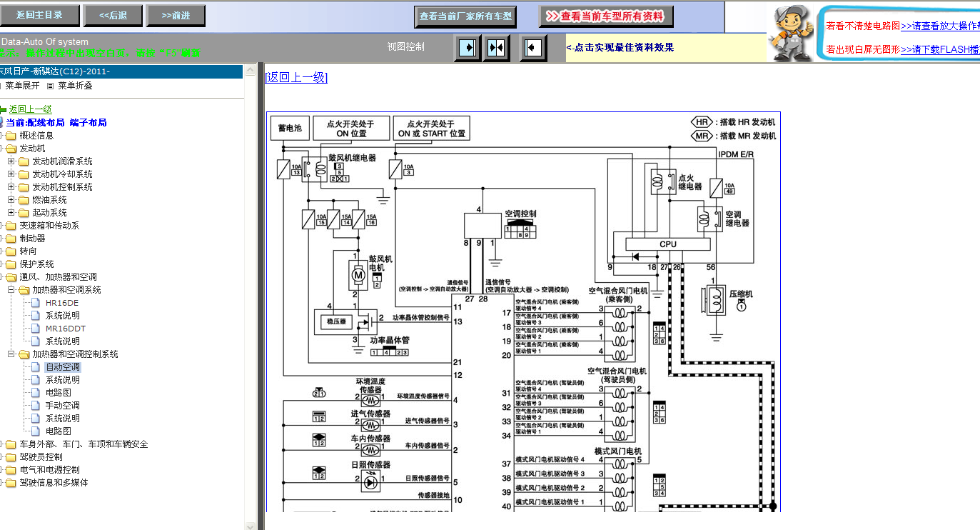Collapse the 加热器和空调系统 tree node
Image resolution: width=980 pixels, height=530 pixels.
(11, 290)
